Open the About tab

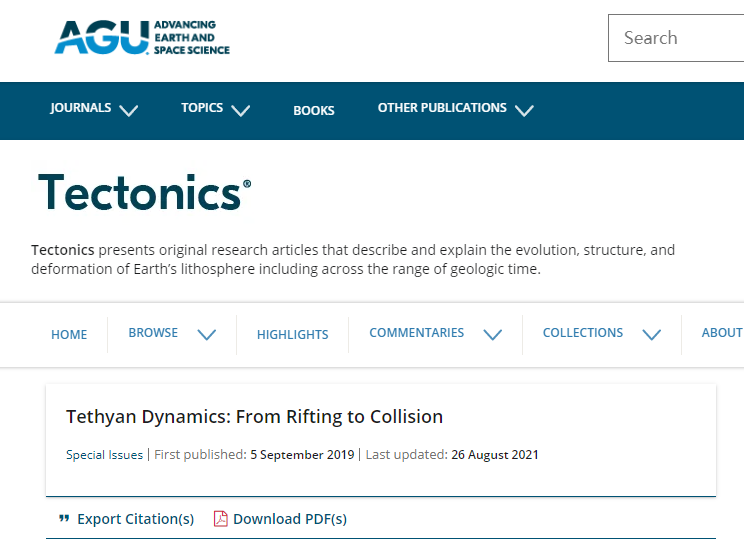pyautogui.click(x=722, y=333)
